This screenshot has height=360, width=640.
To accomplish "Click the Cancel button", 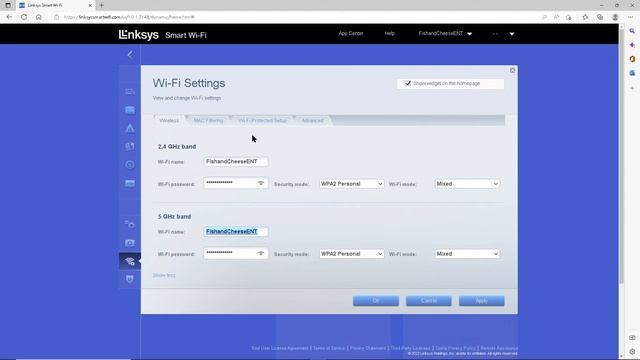I will pos(429,301).
